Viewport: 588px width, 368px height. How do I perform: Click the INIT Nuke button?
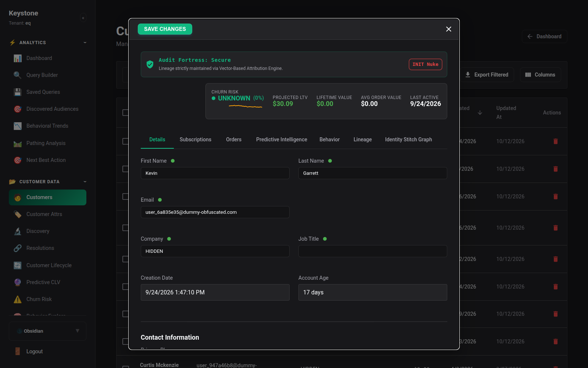pos(426,64)
